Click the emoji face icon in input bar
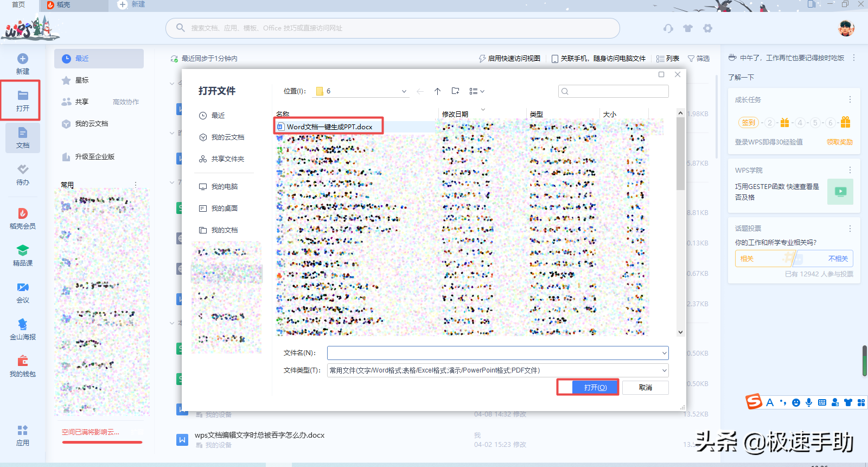The width and height of the screenshot is (868, 467). point(796,402)
